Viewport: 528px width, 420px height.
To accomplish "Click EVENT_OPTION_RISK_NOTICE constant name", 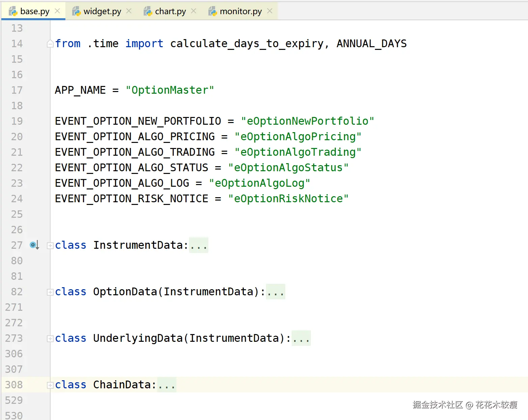I will (131, 199).
